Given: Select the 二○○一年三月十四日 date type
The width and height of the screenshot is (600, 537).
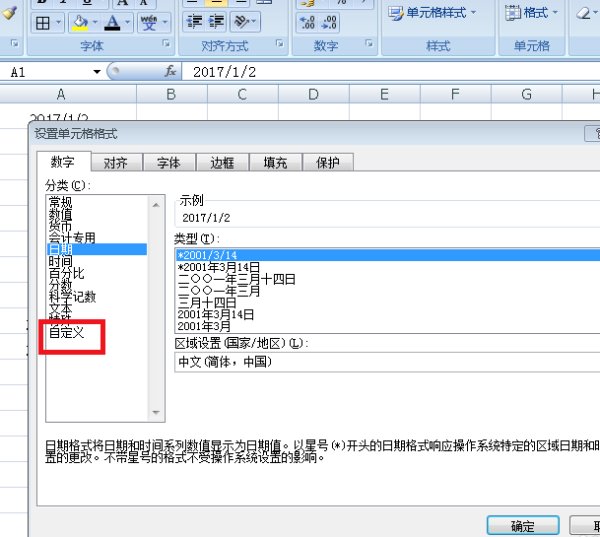Looking at the screenshot, I should [388, 279].
